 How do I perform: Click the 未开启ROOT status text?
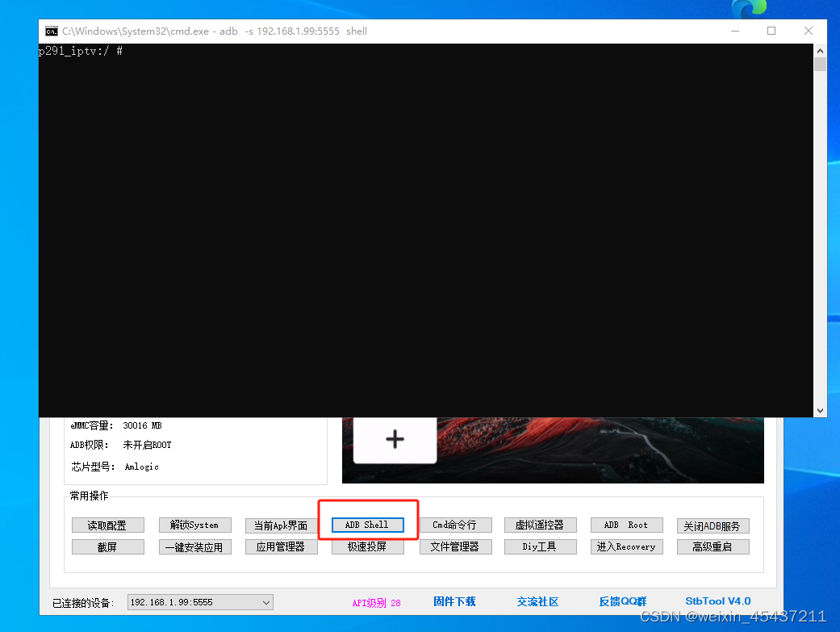pyautogui.click(x=148, y=445)
